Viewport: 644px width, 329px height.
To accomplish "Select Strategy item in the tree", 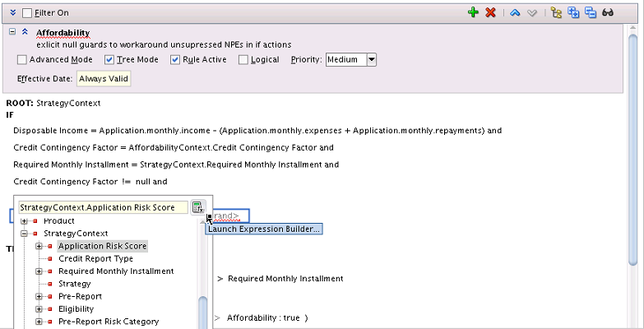I will click(x=74, y=284).
